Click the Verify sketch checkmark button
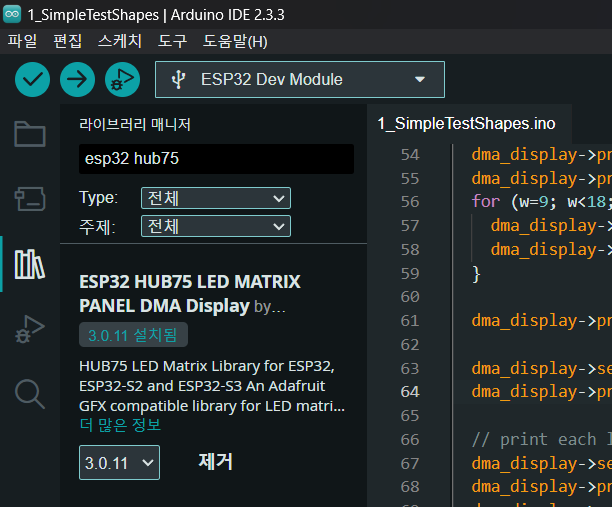This screenshot has width=612, height=507. (32, 80)
